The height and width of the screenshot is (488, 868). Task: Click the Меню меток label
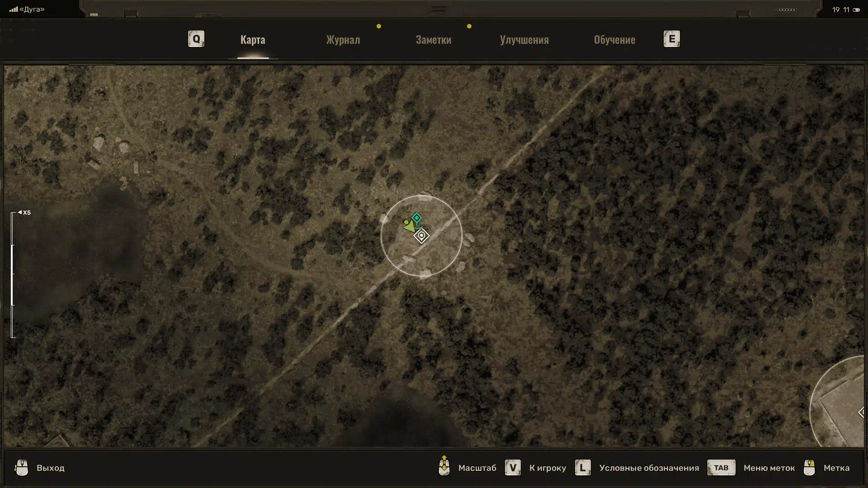point(769,468)
